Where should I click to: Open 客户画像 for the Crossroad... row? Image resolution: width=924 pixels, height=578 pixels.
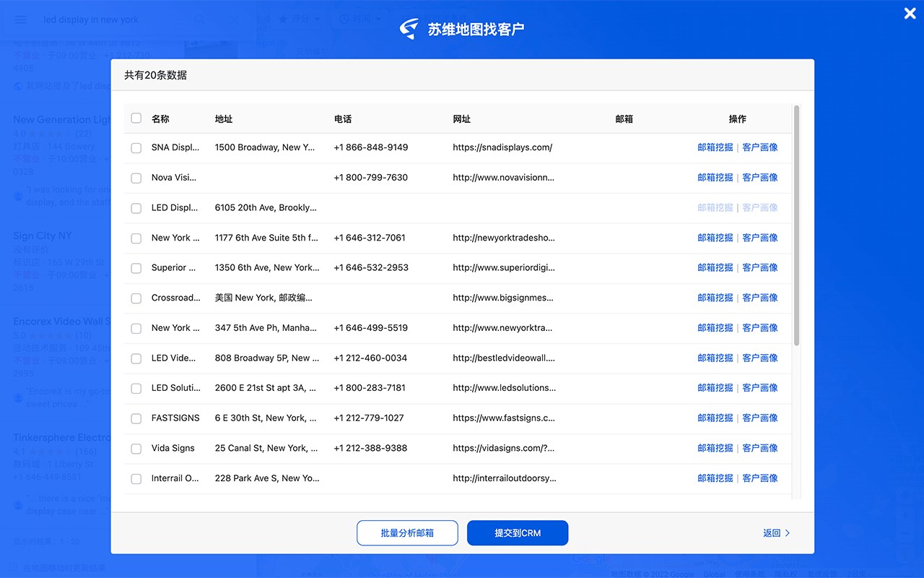click(x=760, y=298)
